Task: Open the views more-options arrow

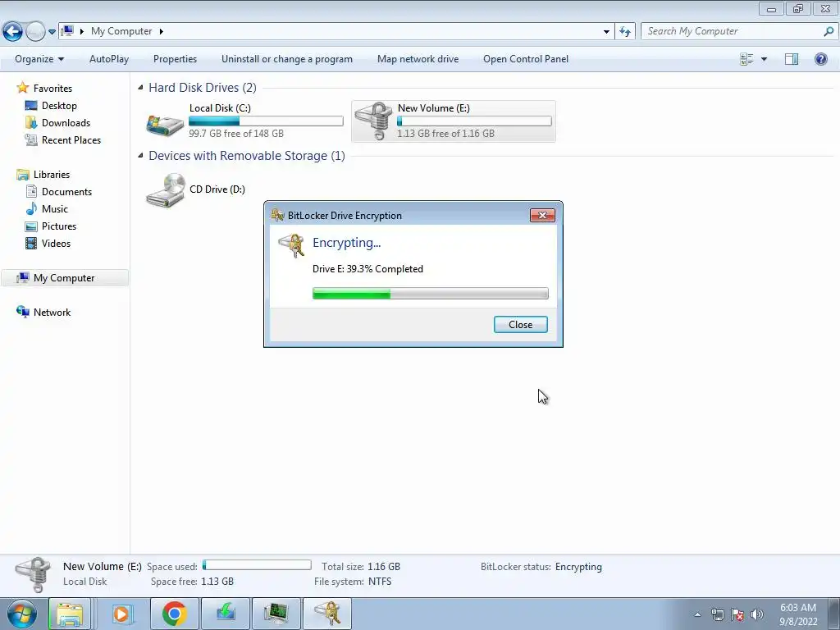Action: [764, 59]
